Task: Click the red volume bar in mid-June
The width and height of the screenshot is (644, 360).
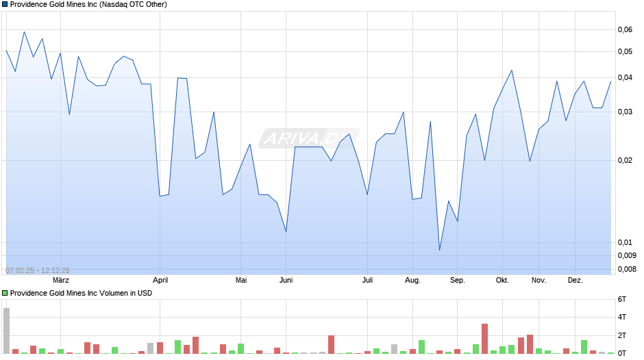Action: pyautogui.click(x=331, y=344)
